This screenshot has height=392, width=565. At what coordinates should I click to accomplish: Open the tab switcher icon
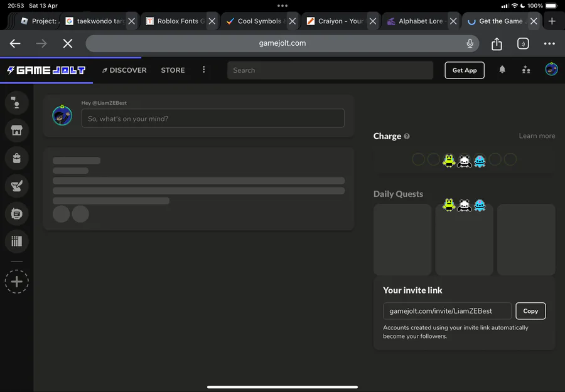click(x=523, y=43)
